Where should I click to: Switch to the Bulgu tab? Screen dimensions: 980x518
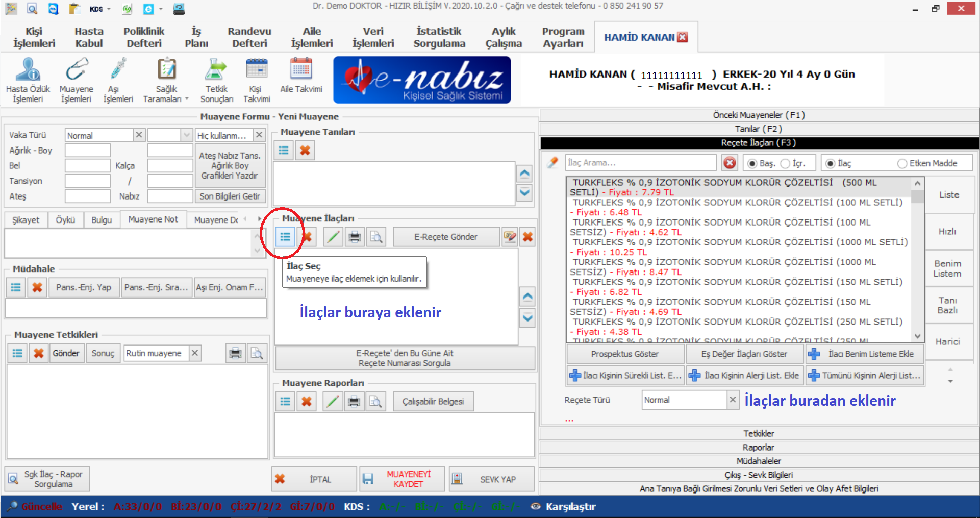coord(102,219)
